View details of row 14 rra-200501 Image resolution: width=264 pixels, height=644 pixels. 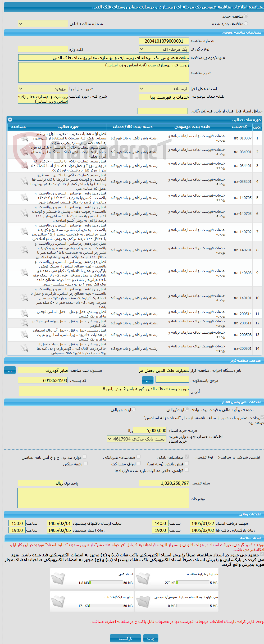pos(24,348)
